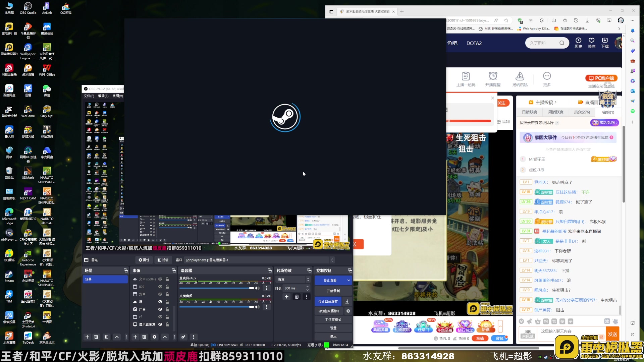
Task: Open 开播提醒 stream reminder
Action: (493, 79)
